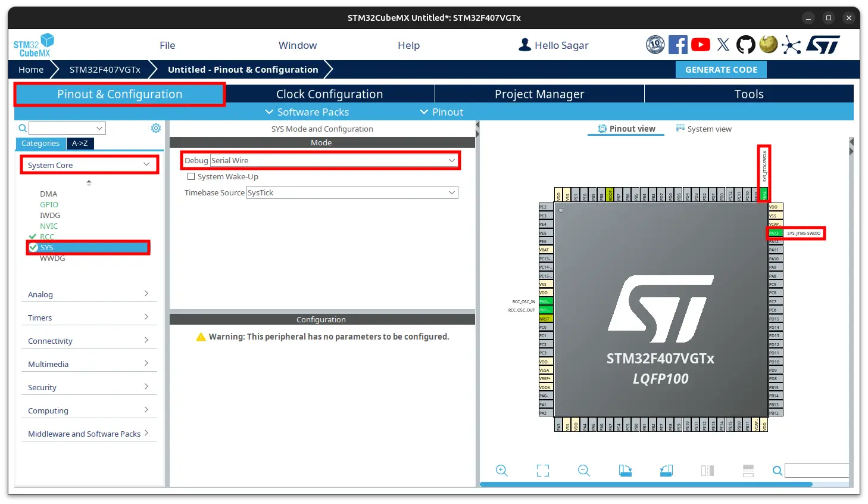
Task: Open the Help menu
Action: pyautogui.click(x=408, y=45)
